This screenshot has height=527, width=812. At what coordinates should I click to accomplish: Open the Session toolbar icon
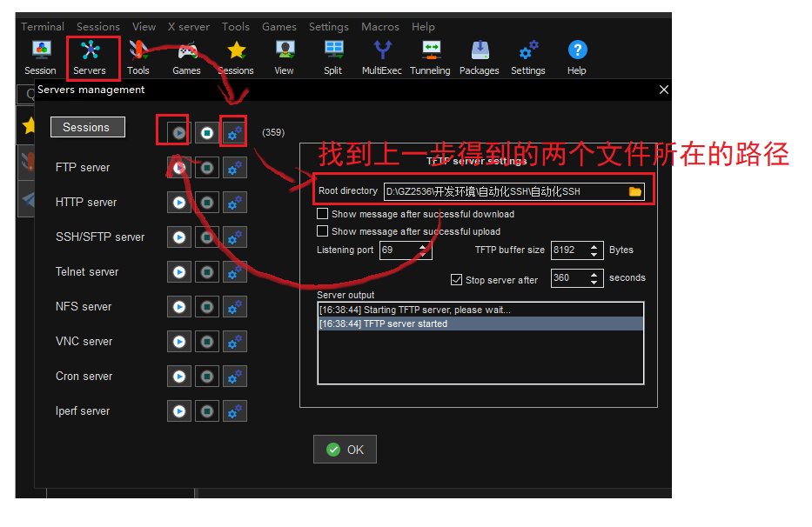(40, 58)
